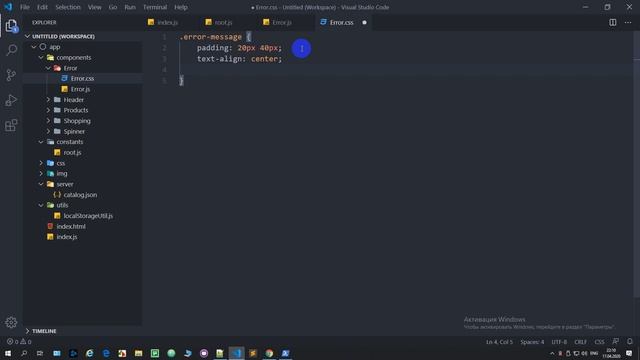This screenshot has height=360, width=640.
Task: Click the errors and warnings status indicator
Action: [x=19, y=342]
